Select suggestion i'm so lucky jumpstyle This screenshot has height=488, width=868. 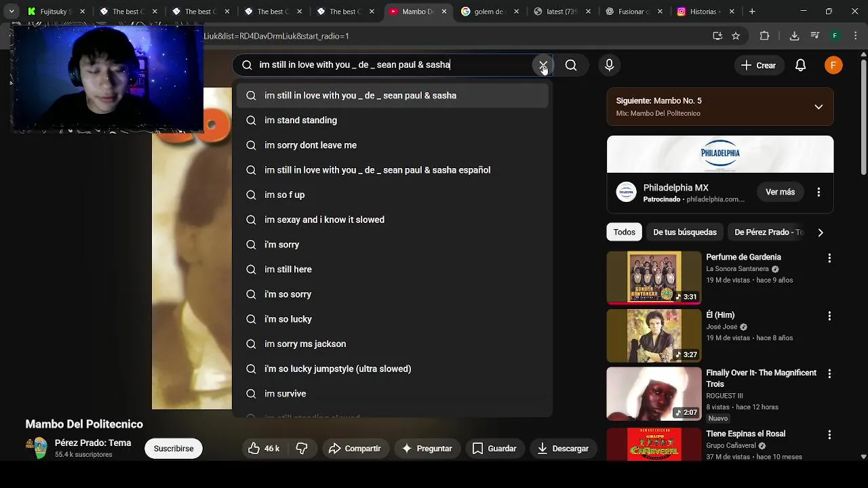[393, 369]
